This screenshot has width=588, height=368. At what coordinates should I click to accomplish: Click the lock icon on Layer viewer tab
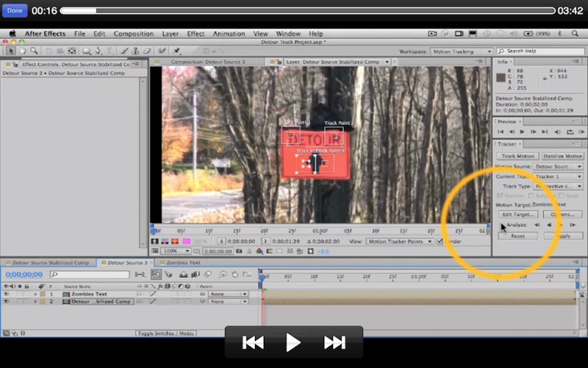279,62
